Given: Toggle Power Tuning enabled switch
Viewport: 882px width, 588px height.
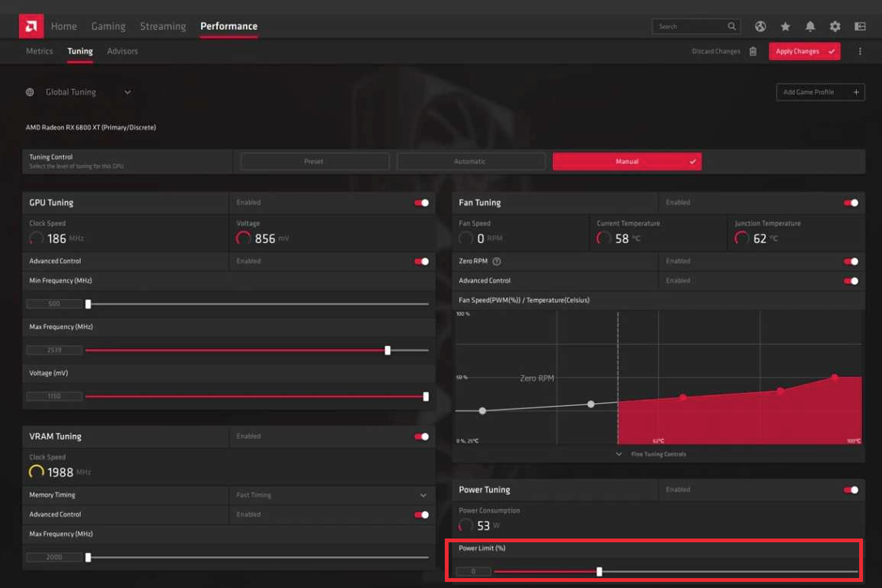Looking at the screenshot, I should [x=851, y=490].
